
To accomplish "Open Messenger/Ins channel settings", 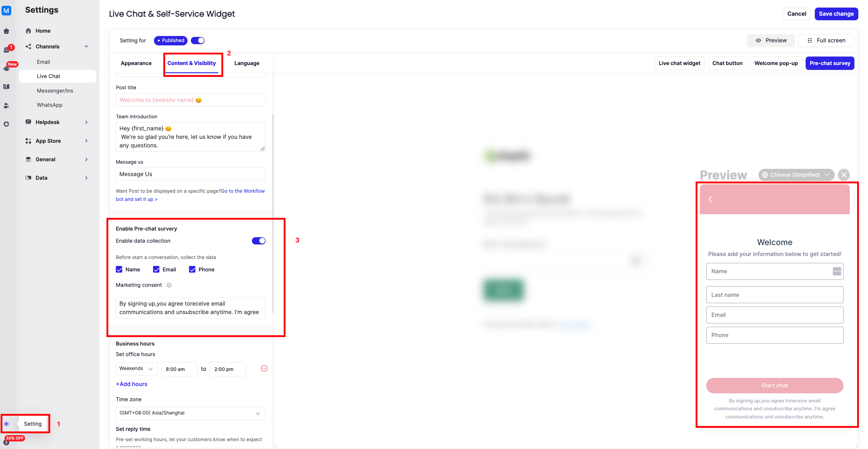I will (x=54, y=91).
